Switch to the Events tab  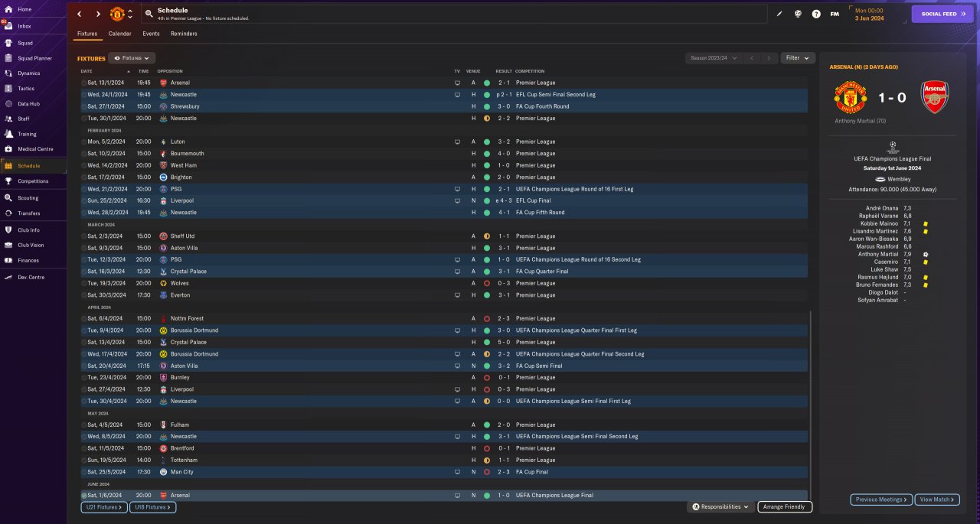point(151,34)
